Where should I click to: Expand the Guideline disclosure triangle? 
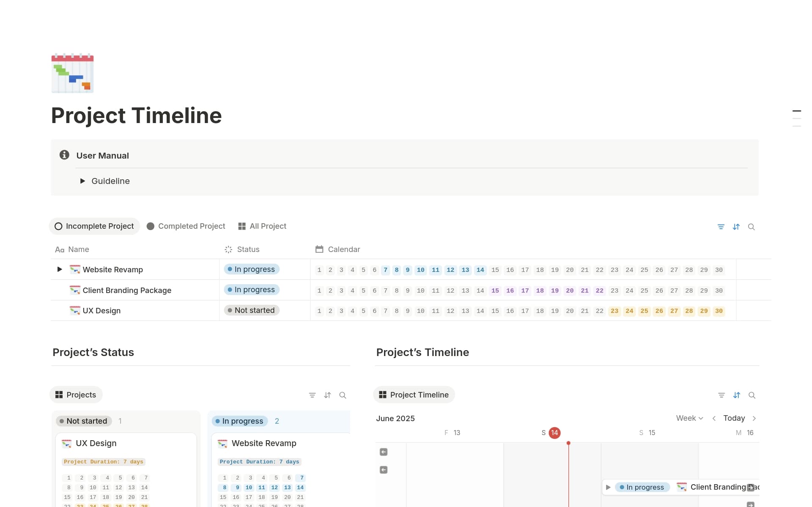[x=83, y=181]
